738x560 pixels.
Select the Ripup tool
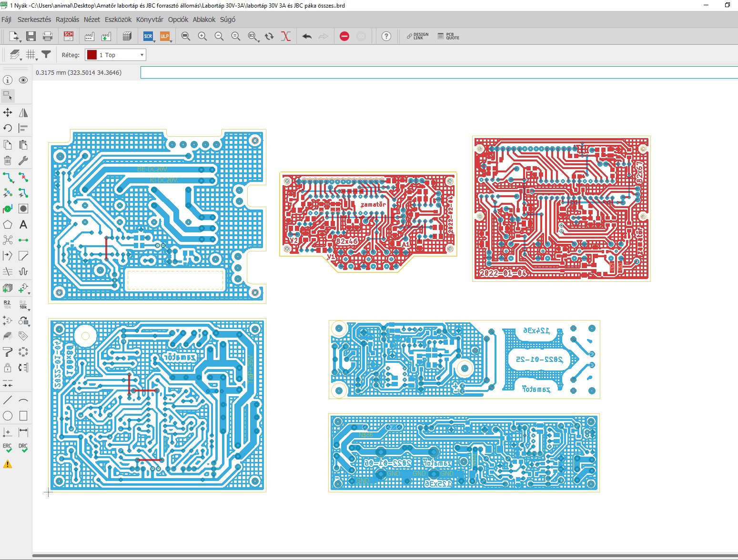pyautogui.click(x=23, y=177)
